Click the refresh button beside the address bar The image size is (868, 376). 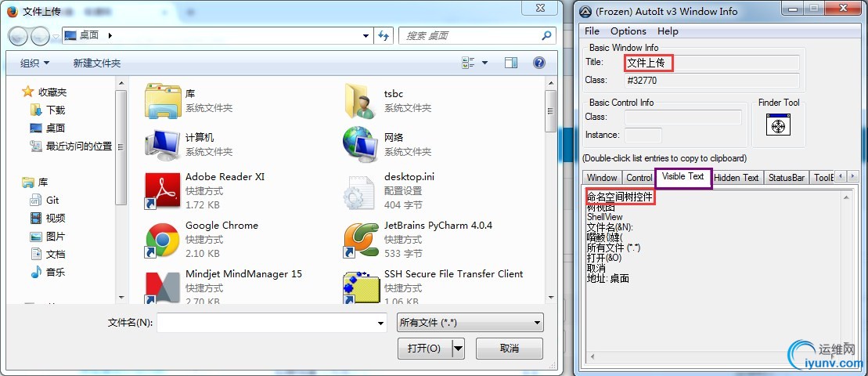click(x=384, y=35)
